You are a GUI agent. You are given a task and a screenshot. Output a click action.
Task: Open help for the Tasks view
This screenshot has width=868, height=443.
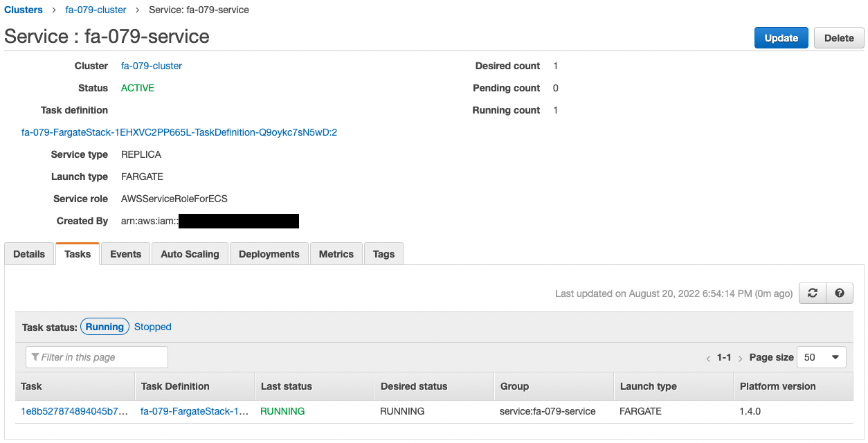[839, 293]
